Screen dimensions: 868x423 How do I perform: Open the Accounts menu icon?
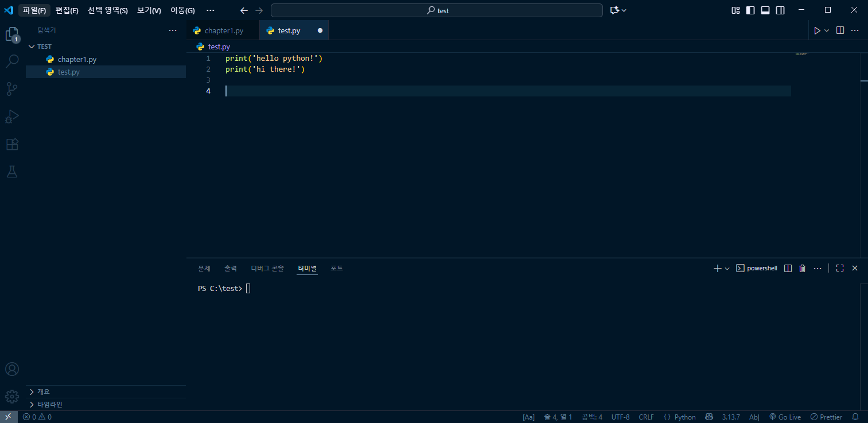point(12,369)
